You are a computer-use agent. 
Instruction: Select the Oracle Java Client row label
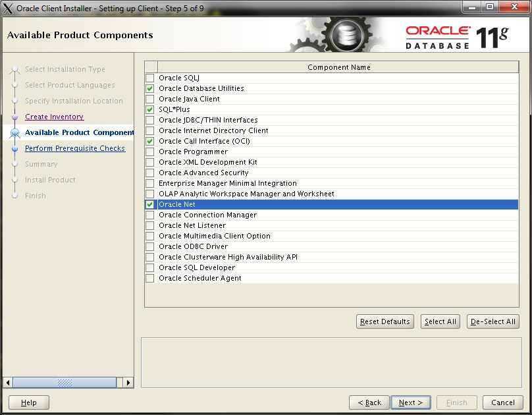click(190, 99)
